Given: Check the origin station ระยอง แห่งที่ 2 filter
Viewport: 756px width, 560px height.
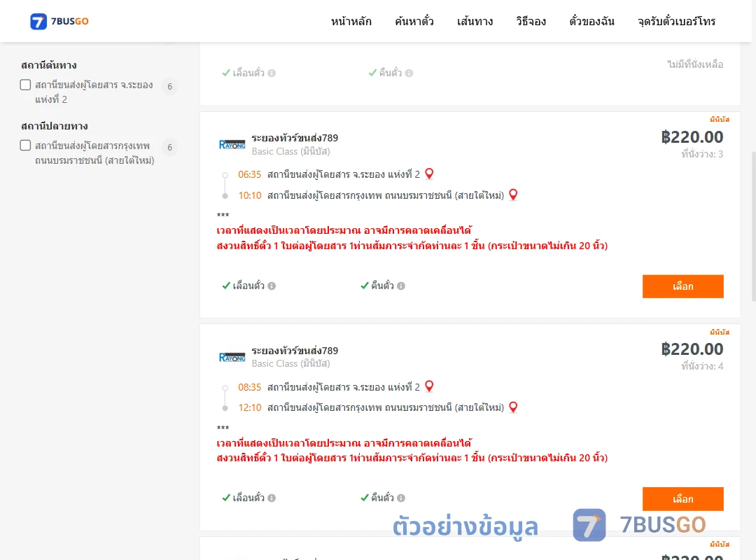Looking at the screenshot, I should tap(26, 85).
